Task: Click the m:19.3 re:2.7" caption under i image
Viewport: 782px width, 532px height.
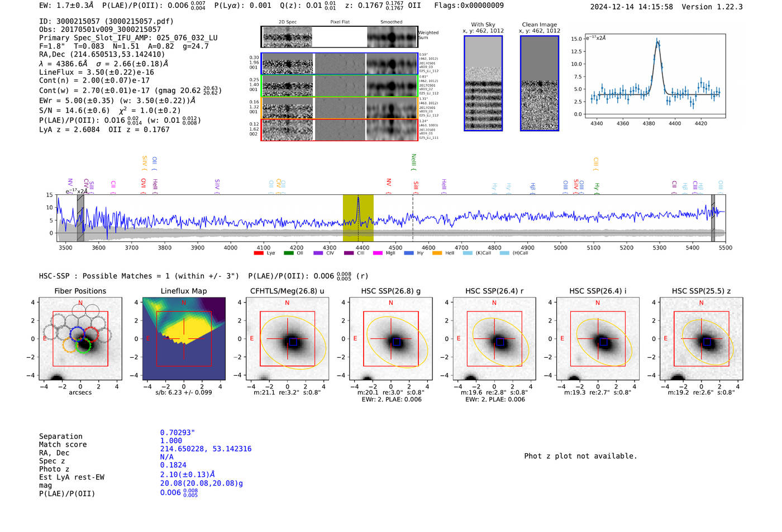Action: pos(598,392)
